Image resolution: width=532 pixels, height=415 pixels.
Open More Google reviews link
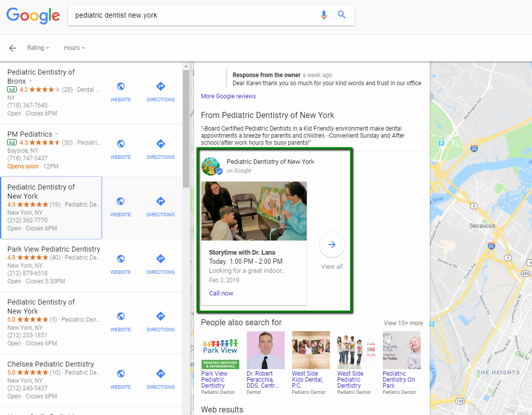pyautogui.click(x=228, y=96)
